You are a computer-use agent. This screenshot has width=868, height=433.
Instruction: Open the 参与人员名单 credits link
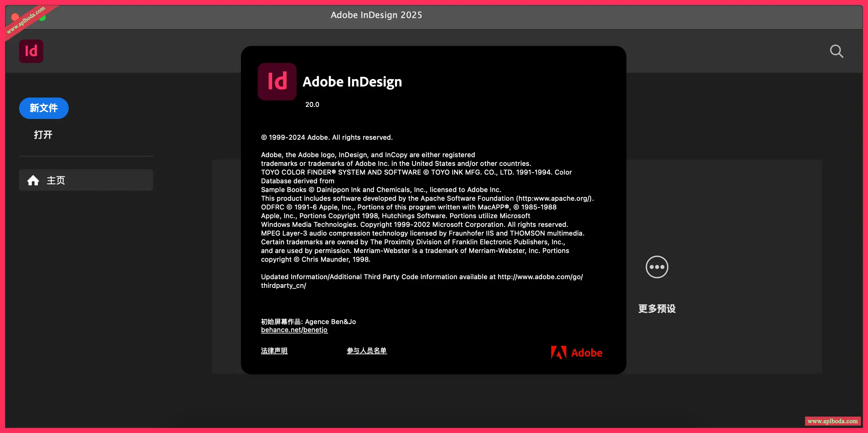coord(367,351)
